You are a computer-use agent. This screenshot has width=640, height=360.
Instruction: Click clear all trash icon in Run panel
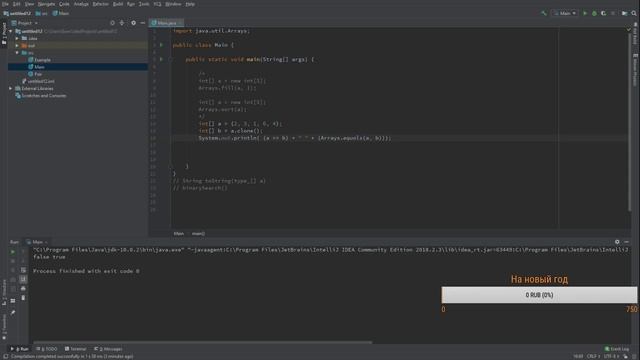click(23, 298)
